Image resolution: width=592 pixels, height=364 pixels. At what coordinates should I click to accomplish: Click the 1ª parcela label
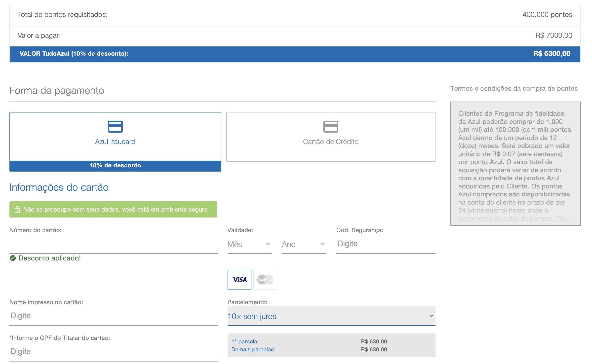[x=245, y=342]
